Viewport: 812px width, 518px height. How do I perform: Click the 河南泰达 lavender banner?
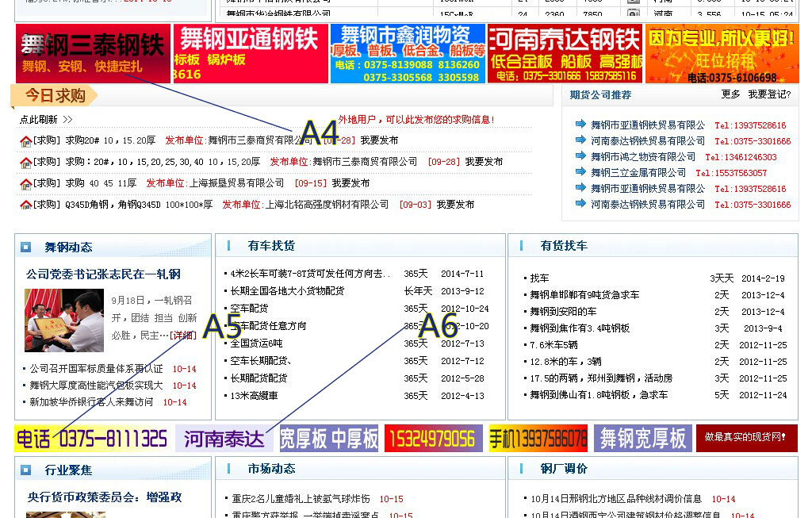point(224,439)
